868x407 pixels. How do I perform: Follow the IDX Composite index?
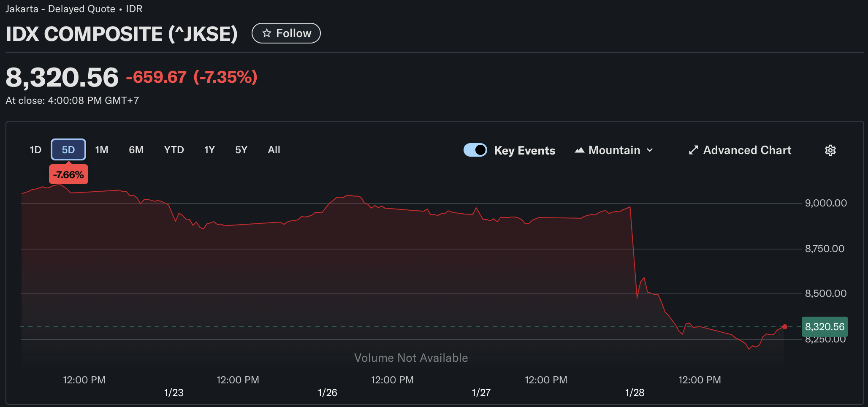click(286, 33)
